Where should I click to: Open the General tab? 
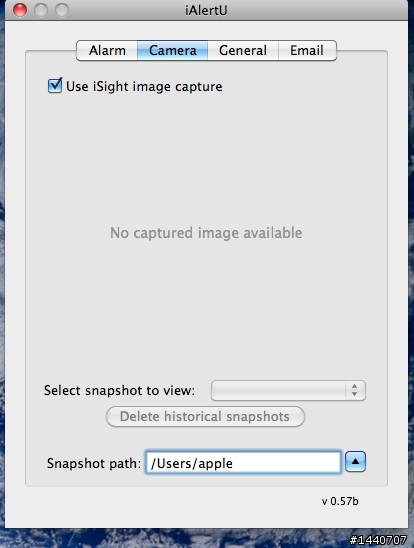click(243, 50)
